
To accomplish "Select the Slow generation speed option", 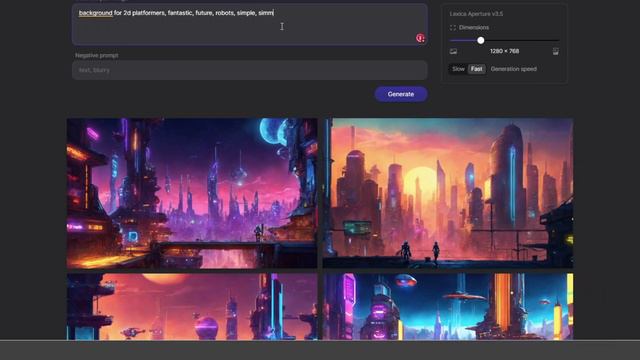I will (x=458, y=69).
